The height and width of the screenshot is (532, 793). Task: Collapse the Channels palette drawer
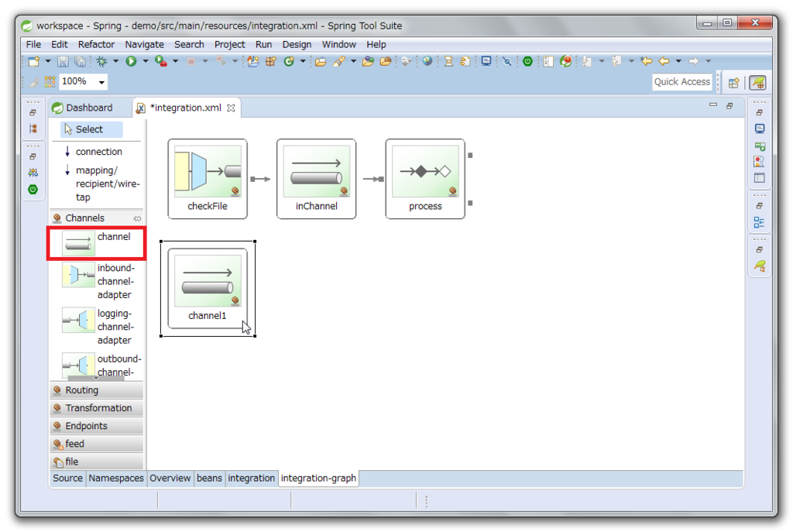[96, 218]
